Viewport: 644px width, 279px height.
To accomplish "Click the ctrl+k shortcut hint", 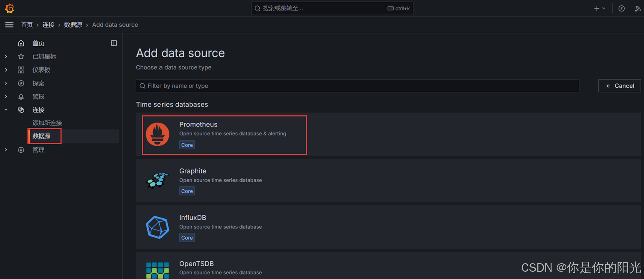I will point(398,8).
